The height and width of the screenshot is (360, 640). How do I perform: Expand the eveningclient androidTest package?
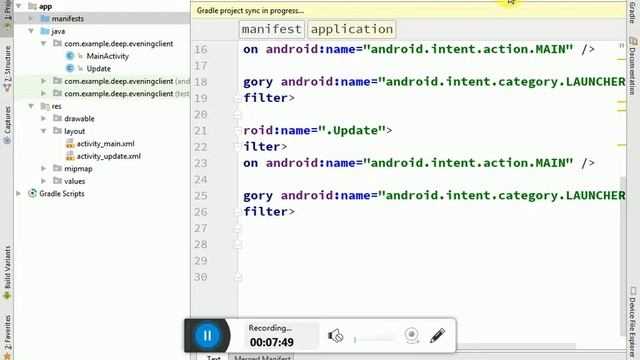pos(44,81)
